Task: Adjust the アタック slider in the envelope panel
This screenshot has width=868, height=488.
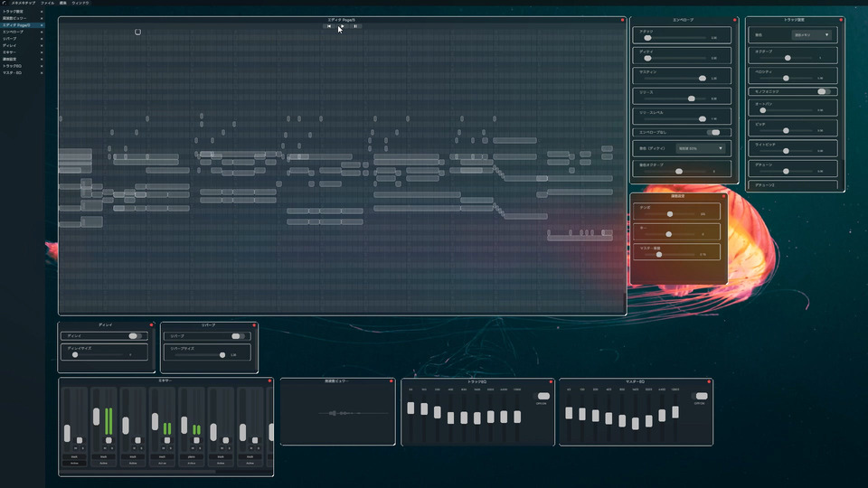Action: click(647, 38)
